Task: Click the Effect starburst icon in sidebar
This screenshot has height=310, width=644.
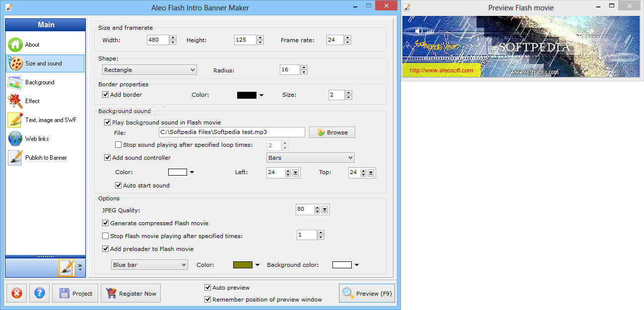Action: (15, 101)
